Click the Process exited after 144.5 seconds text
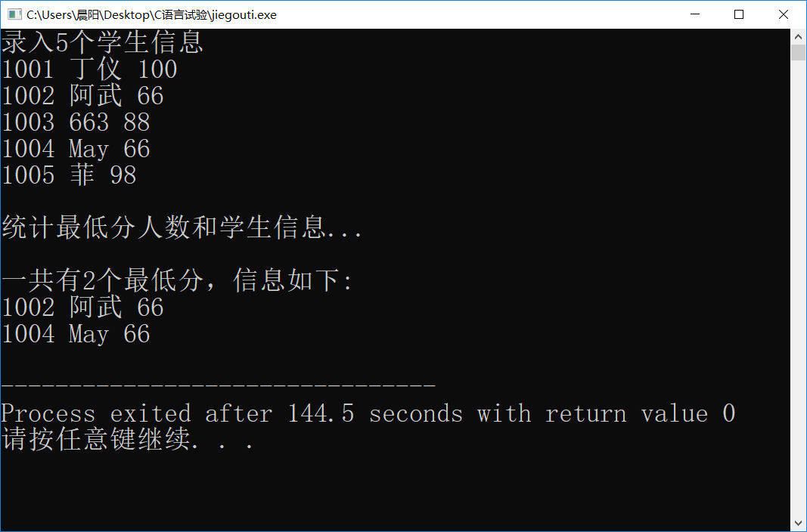Viewport: 807px width, 532px height. click(231, 414)
